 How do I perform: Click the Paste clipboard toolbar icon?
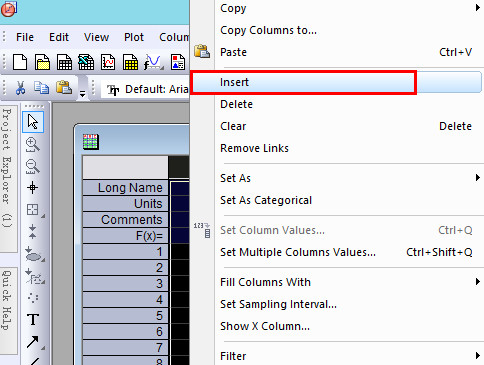click(64, 87)
